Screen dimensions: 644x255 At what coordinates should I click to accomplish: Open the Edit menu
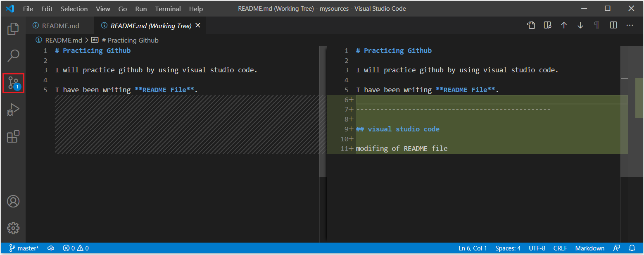pyautogui.click(x=47, y=9)
